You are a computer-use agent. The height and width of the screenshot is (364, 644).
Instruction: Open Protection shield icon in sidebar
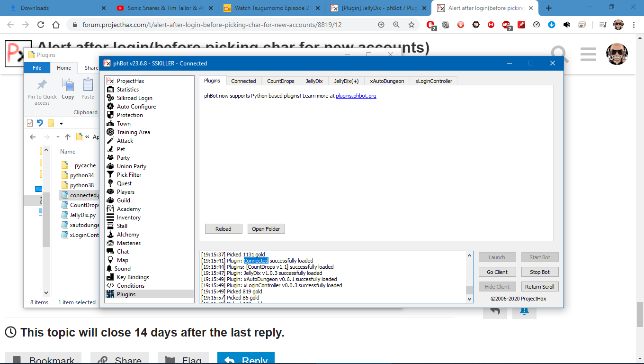110,115
